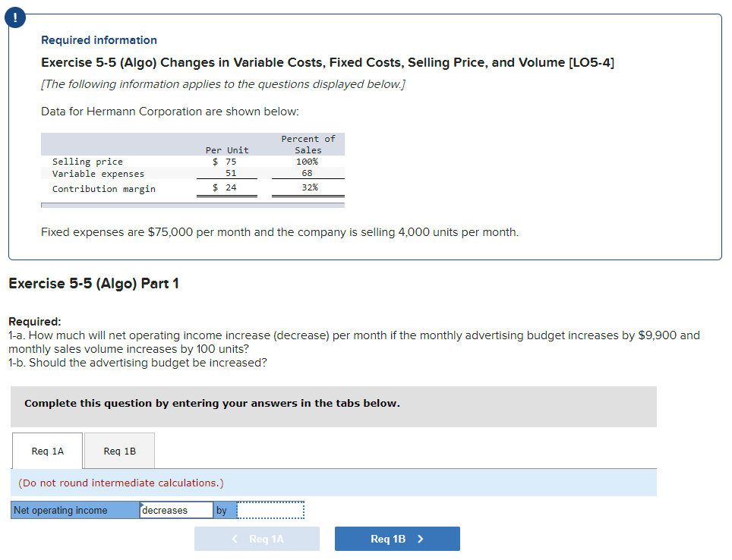This screenshot has width=732, height=560.
Task: Click the Contribution margin $24 value
Action: tap(226, 188)
